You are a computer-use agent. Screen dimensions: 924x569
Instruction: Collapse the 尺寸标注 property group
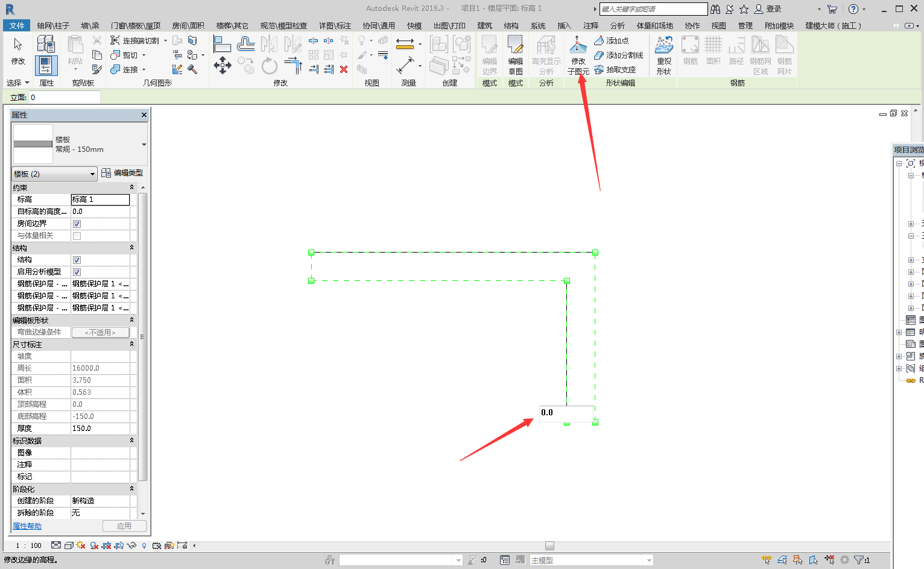(131, 344)
